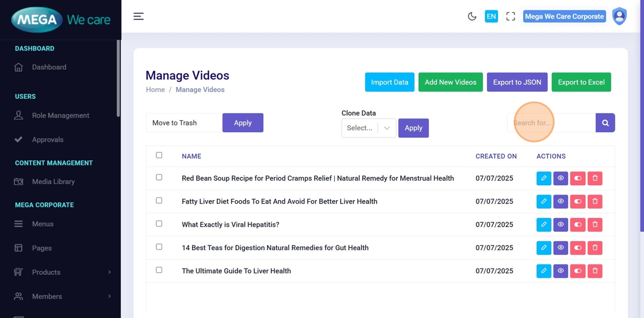This screenshot has height=318, width=644.
Task: Open Media Library from the sidebar
Action: click(x=53, y=182)
